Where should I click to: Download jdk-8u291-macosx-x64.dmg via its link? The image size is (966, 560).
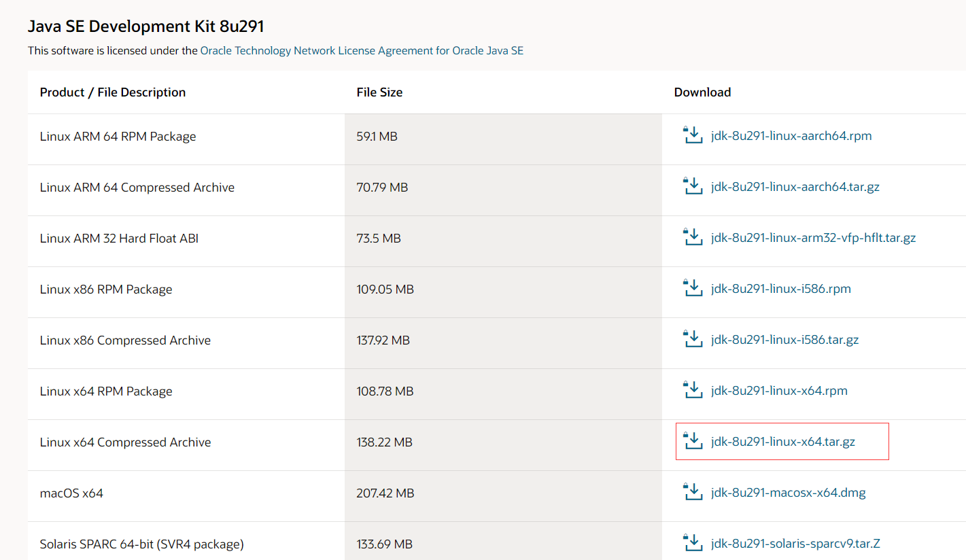(789, 493)
